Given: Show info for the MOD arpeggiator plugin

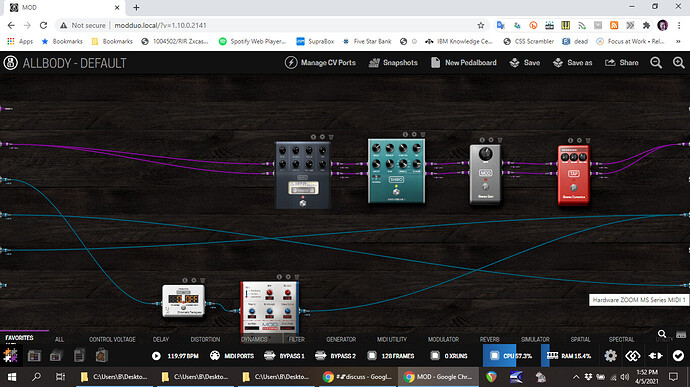Looking at the screenshot, I should tap(279, 277).
